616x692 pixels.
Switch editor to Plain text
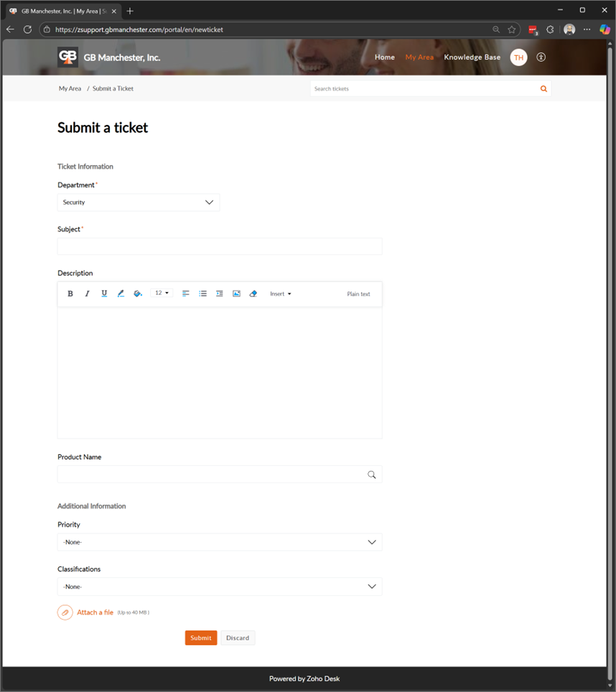pos(358,294)
